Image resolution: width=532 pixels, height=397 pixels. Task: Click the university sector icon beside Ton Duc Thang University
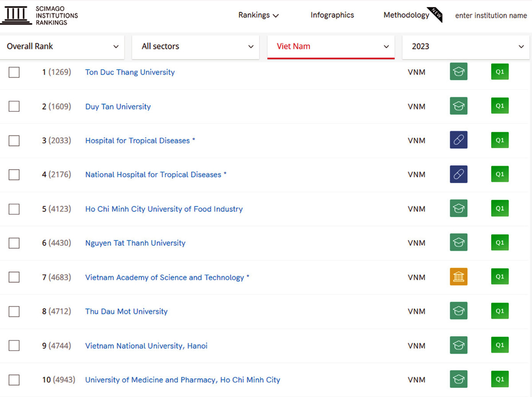(458, 72)
